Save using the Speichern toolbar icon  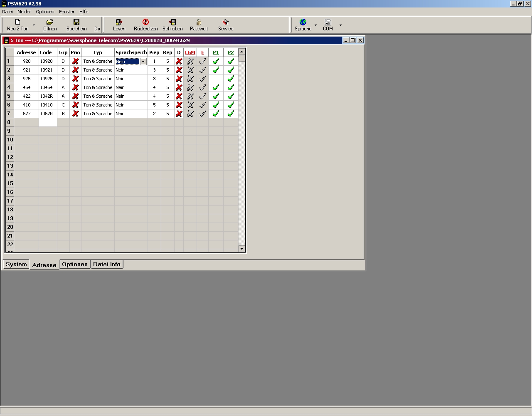tap(76, 22)
